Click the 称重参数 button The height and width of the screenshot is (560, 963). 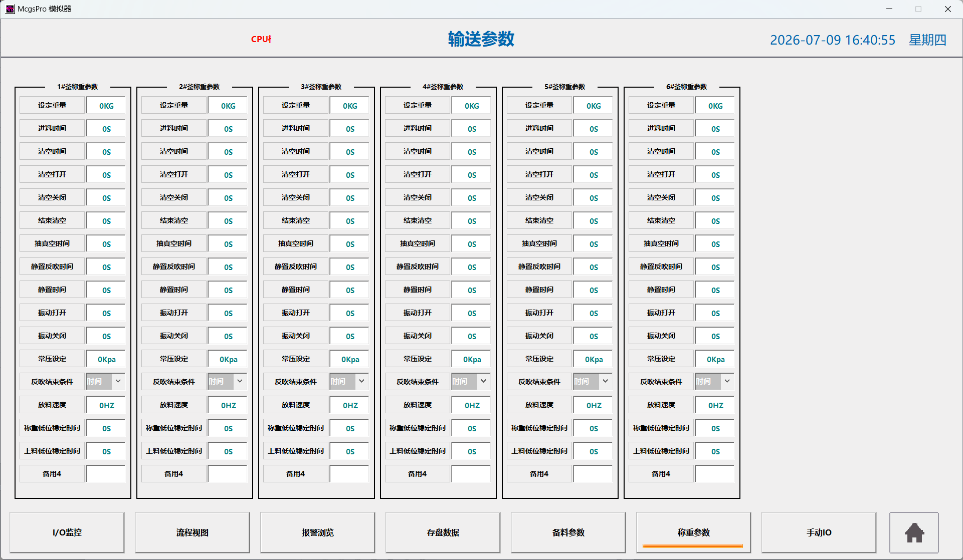click(694, 532)
